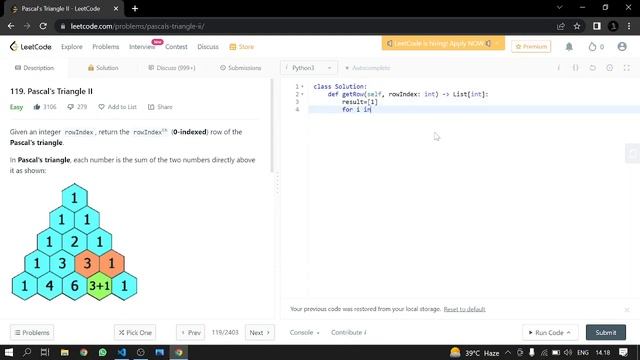Click the Pascal's triangle image

[x=74, y=242]
